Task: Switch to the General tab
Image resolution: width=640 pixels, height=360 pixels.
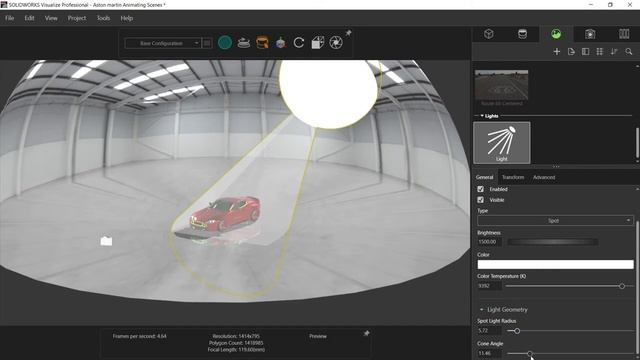Action: click(484, 177)
